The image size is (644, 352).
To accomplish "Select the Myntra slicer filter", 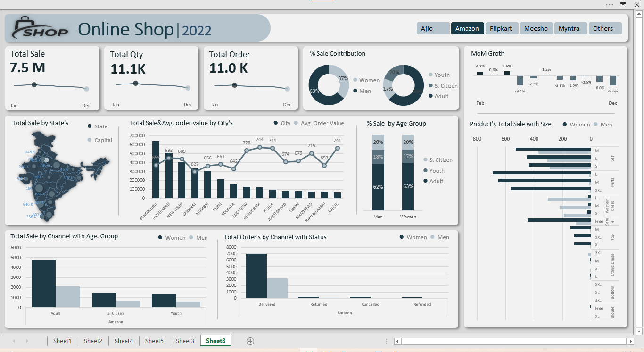I will tap(570, 28).
